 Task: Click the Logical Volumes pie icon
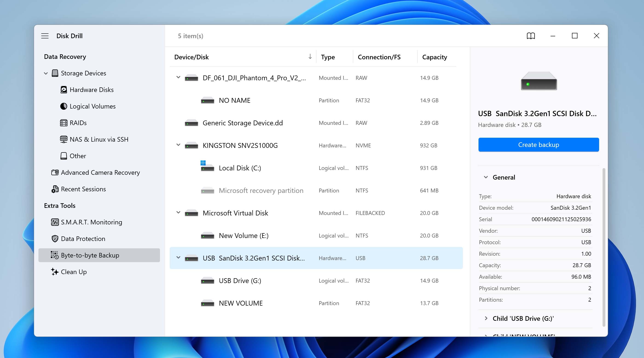click(x=64, y=106)
